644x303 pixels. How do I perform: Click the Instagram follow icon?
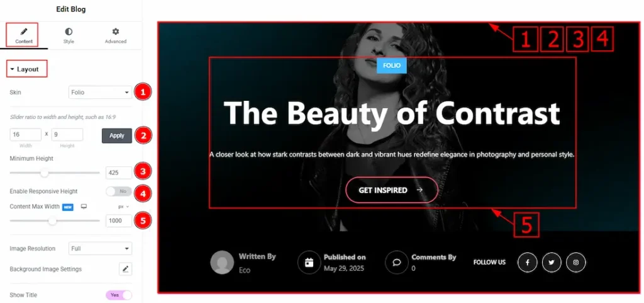576,263
